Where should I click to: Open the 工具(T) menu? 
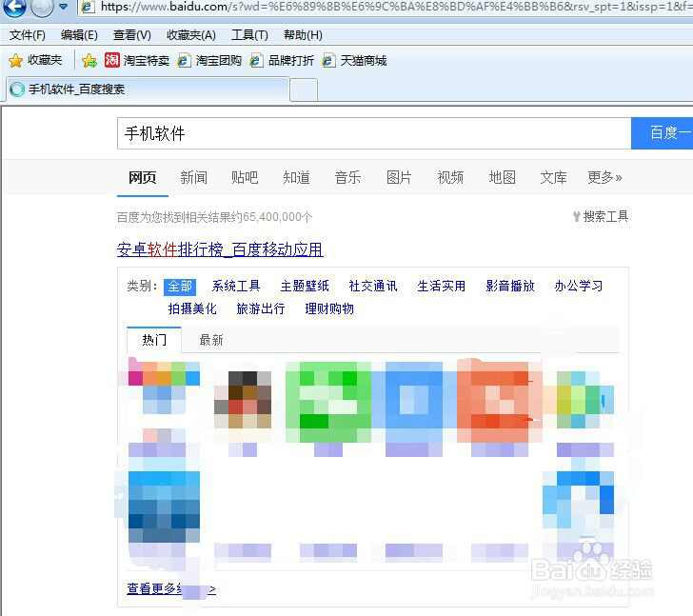click(x=249, y=35)
